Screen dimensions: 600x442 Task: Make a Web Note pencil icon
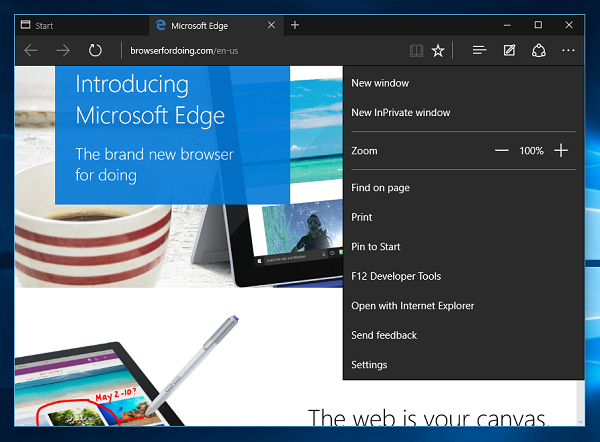[509, 50]
